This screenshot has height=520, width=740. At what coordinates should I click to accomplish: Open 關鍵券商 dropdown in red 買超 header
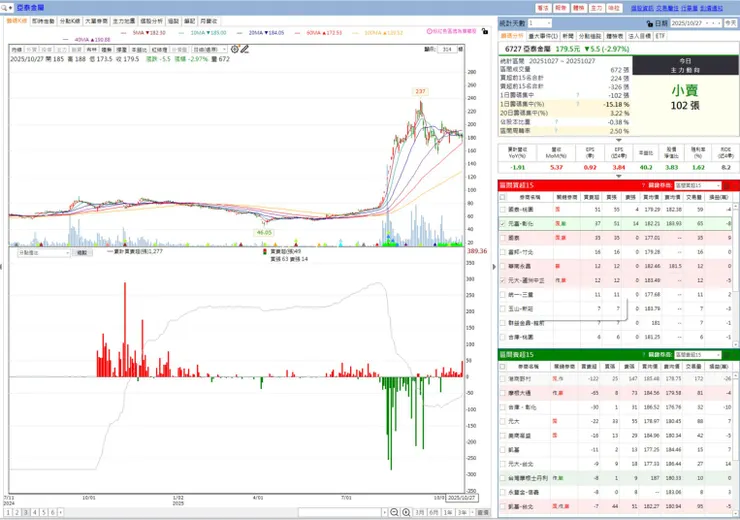(698, 185)
